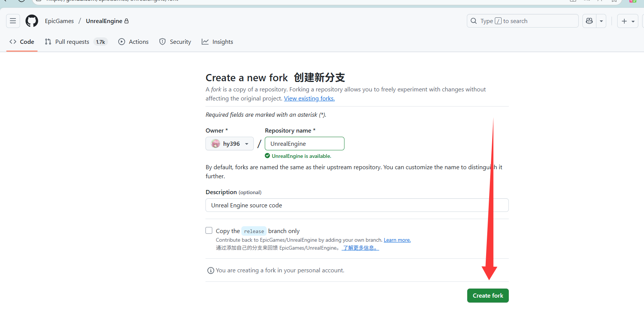Click the Code brackets icon
644x332 pixels.
pyautogui.click(x=13, y=42)
